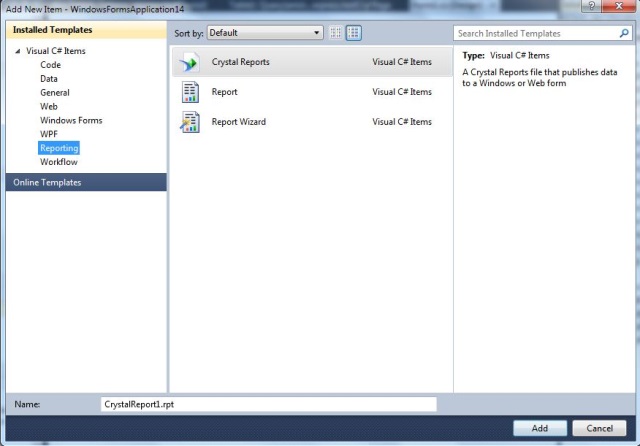Image resolution: width=640 pixels, height=446 pixels.
Task: Select the Data category
Action: click(x=49, y=79)
